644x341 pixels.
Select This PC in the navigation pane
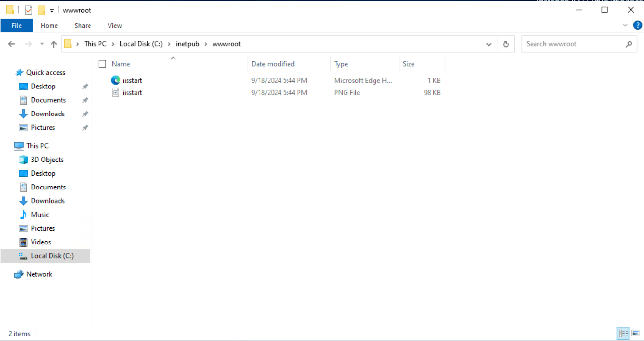37,146
